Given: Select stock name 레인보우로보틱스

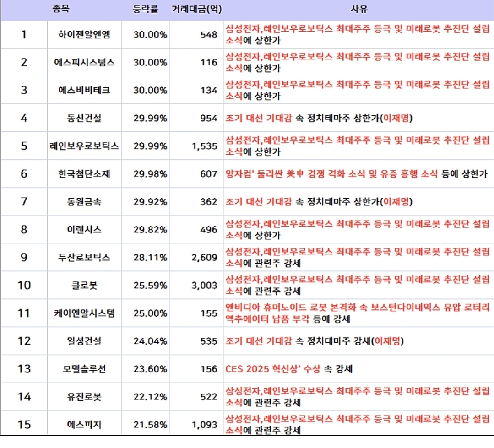Looking at the screenshot, I should coord(84,146).
